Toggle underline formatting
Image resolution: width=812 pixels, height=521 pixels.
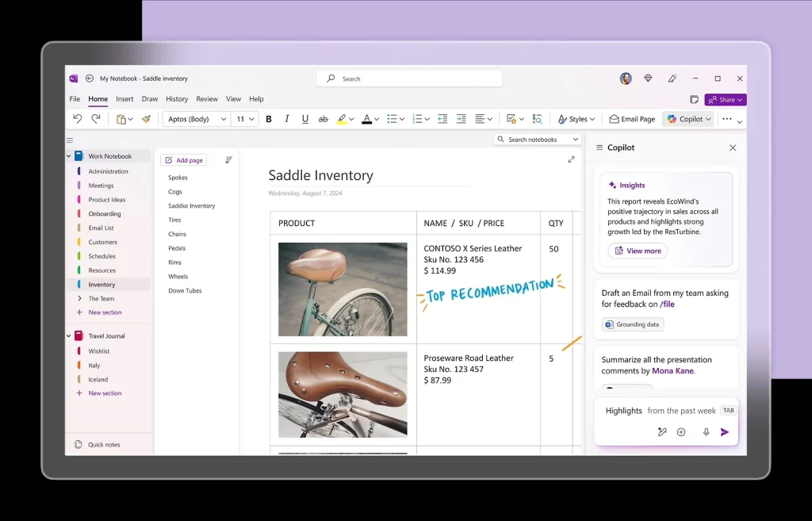(x=304, y=119)
